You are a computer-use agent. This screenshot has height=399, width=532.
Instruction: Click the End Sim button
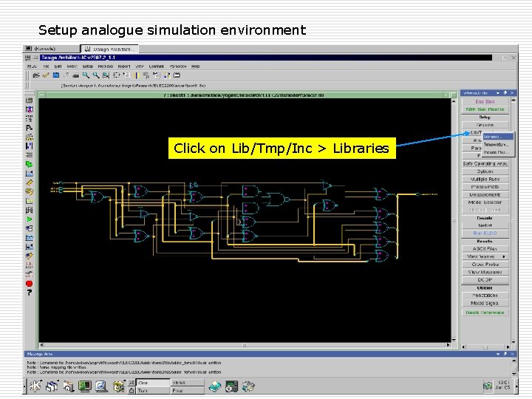pos(485,101)
